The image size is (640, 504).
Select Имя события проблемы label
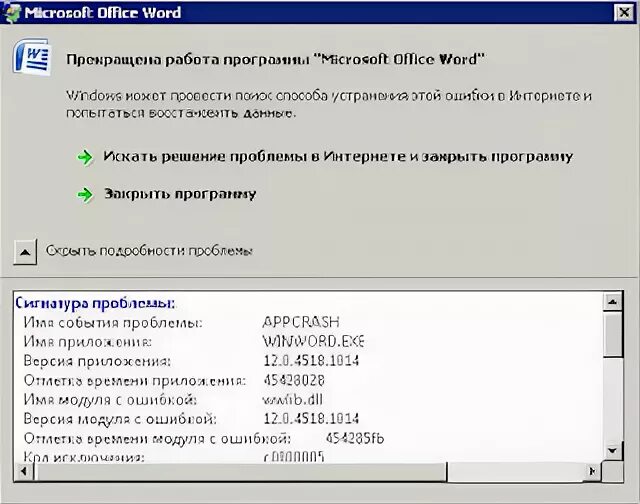point(113,322)
